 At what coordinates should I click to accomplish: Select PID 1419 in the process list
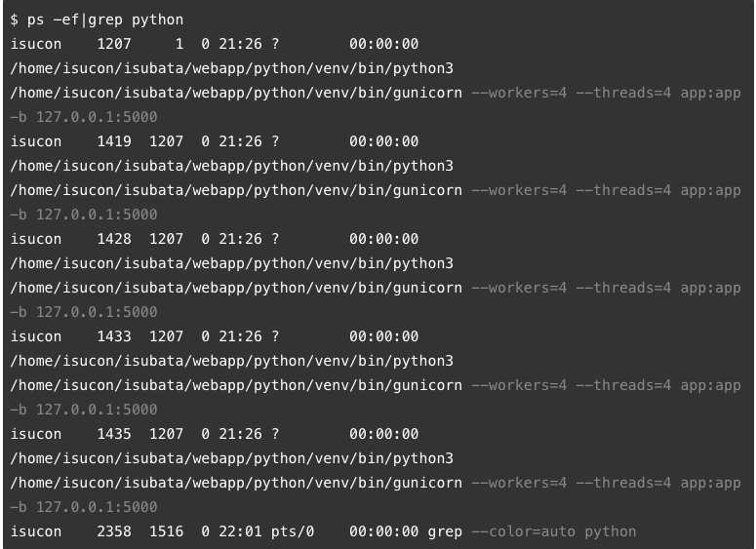click(114, 141)
